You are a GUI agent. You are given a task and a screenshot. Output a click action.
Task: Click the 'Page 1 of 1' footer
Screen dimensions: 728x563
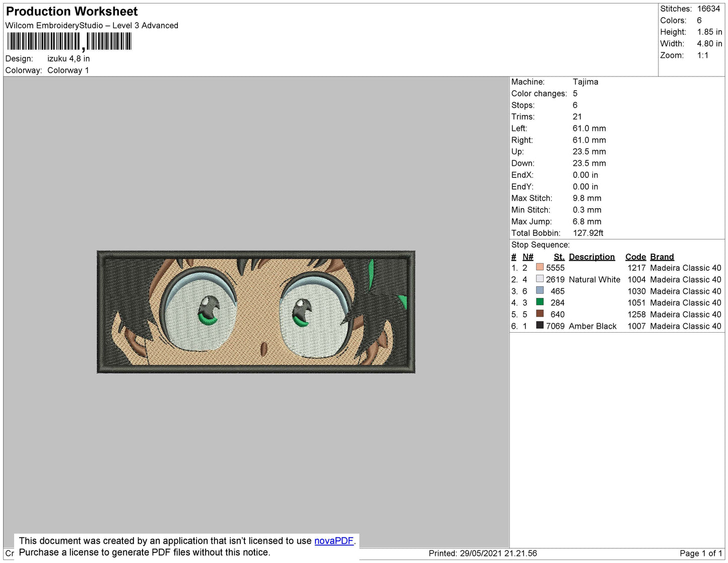(701, 553)
